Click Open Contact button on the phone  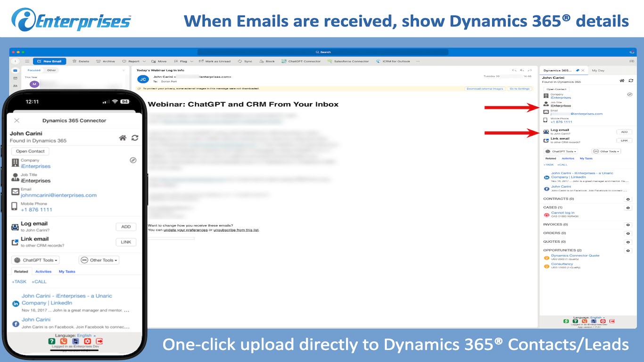tap(30, 151)
